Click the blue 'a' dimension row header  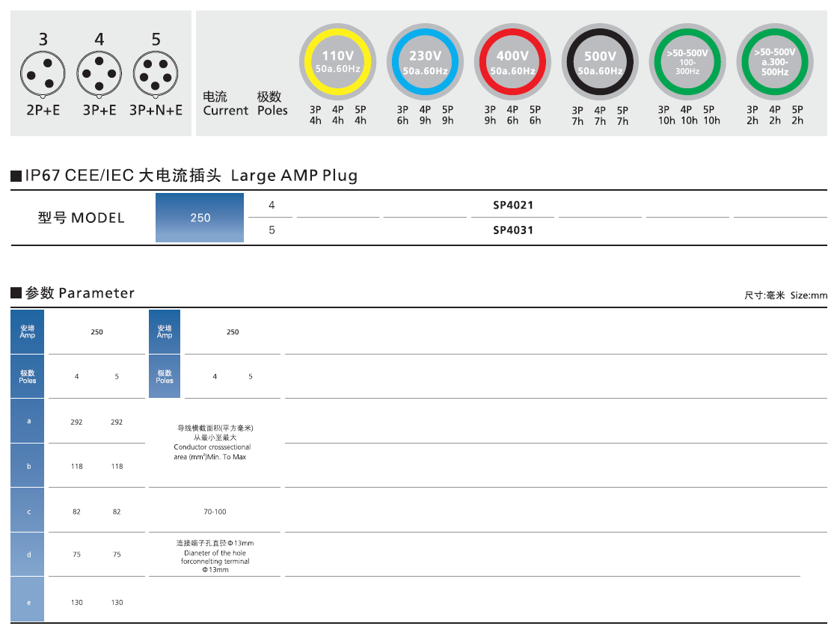tap(28, 420)
